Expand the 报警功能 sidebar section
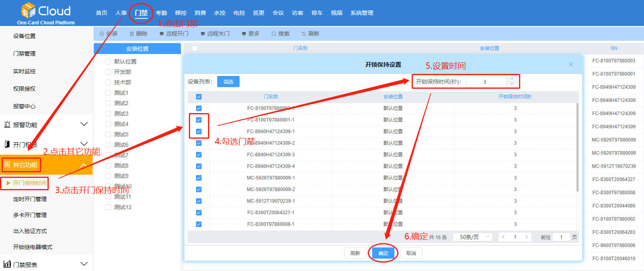Viewport: 644px width, 271px height. coord(84,124)
